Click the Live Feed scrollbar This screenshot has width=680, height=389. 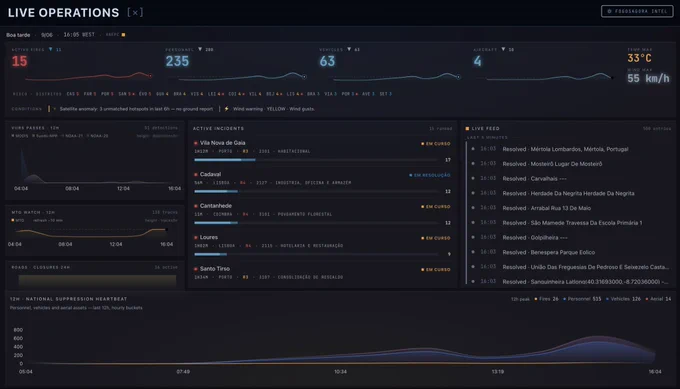tap(466, 213)
